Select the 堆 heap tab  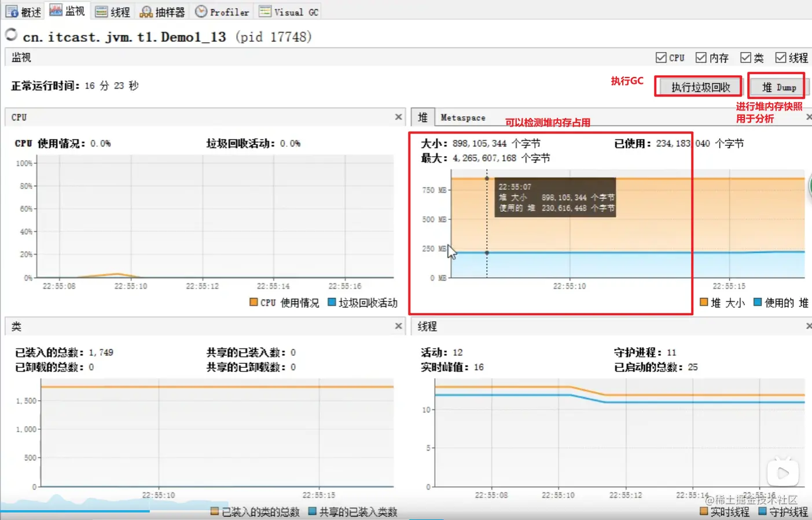click(x=422, y=117)
